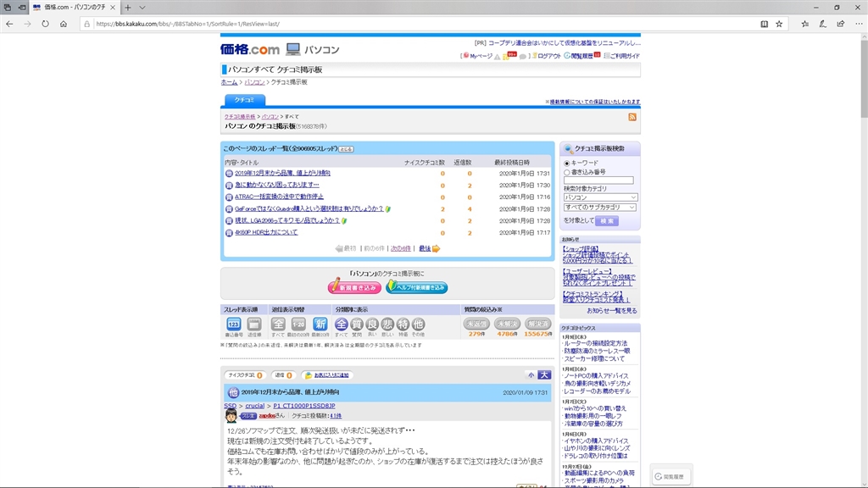The image size is (868, 488).
Task: Open お知らせ一覧を見る link
Action: pyautogui.click(x=612, y=311)
